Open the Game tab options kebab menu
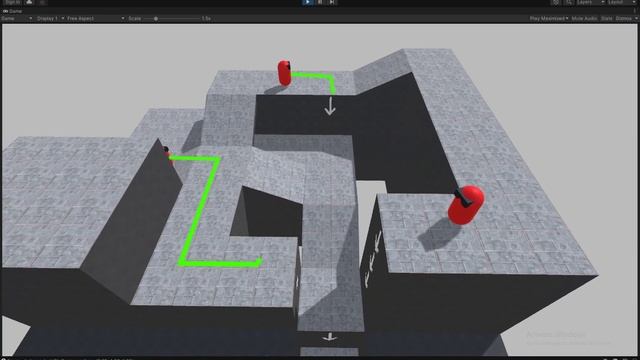The image size is (640, 360). pos(635,11)
